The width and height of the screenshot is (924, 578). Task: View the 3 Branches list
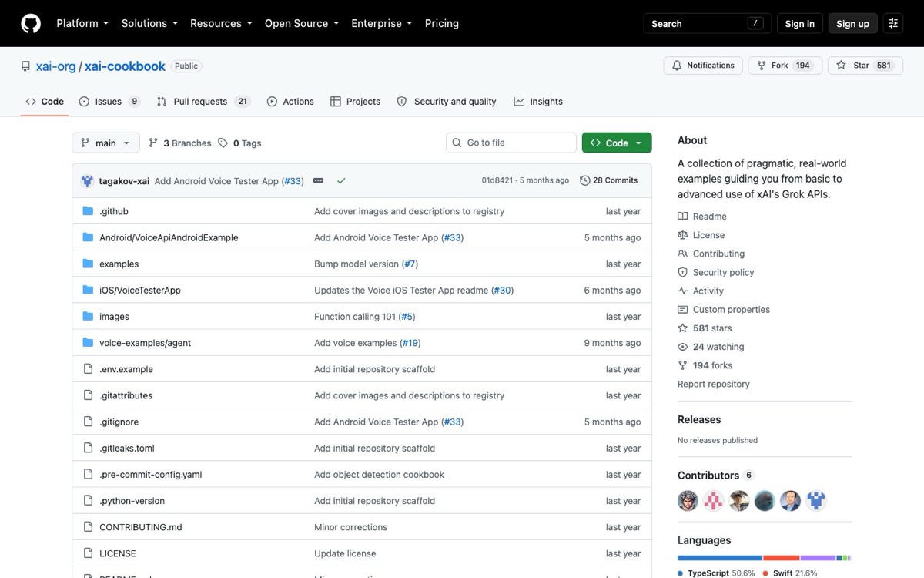tap(179, 143)
